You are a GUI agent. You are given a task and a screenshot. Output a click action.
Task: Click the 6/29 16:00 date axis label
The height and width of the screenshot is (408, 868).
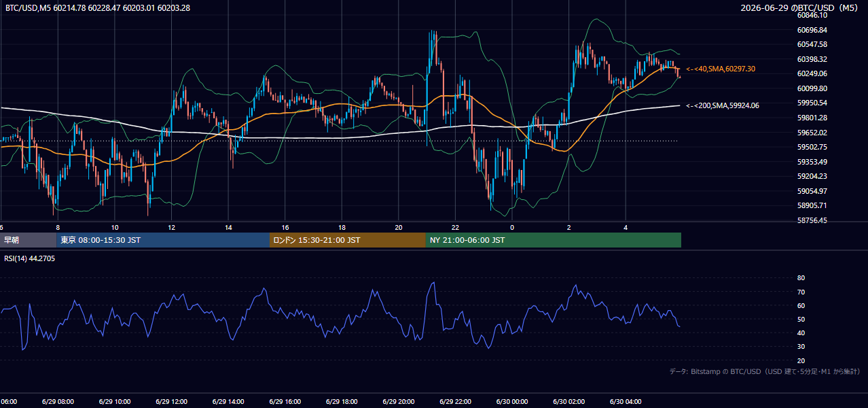coord(285,401)
